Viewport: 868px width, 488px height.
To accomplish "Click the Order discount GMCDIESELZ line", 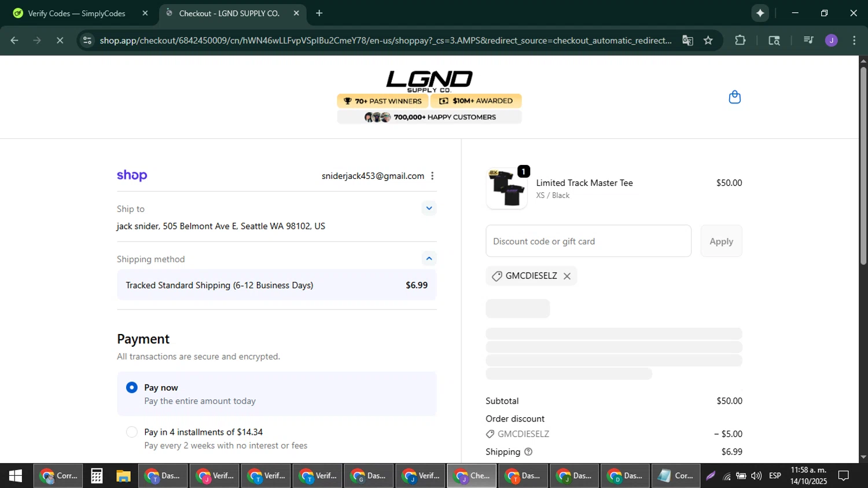I will [614, 434].
